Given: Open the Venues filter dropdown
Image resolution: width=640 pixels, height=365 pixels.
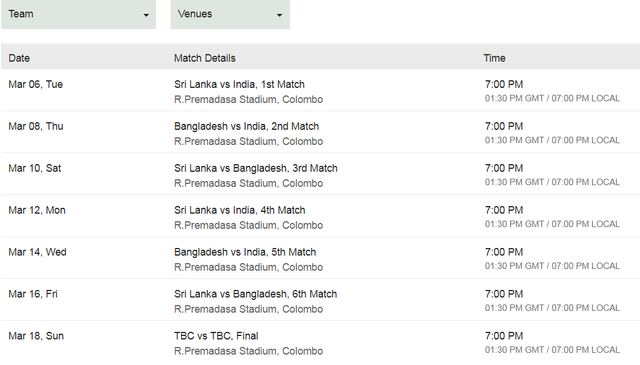Looking at the screenshot, I should pyautogui.click(x=230, y=14).
